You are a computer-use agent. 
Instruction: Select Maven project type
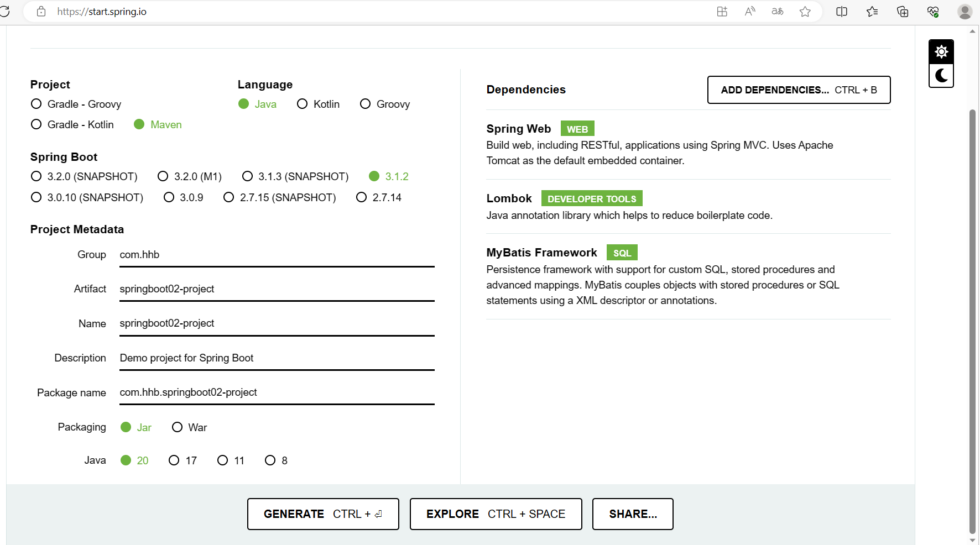158,124
